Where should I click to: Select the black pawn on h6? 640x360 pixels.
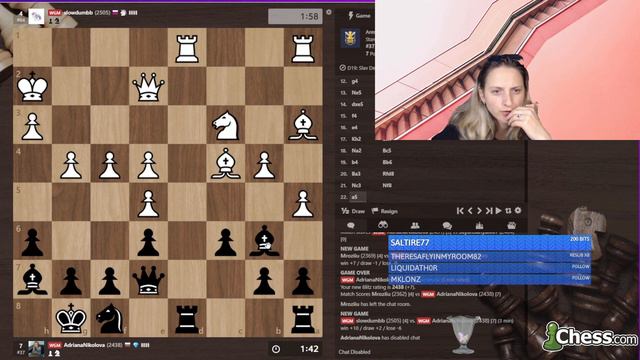click(x=32, y=242)
